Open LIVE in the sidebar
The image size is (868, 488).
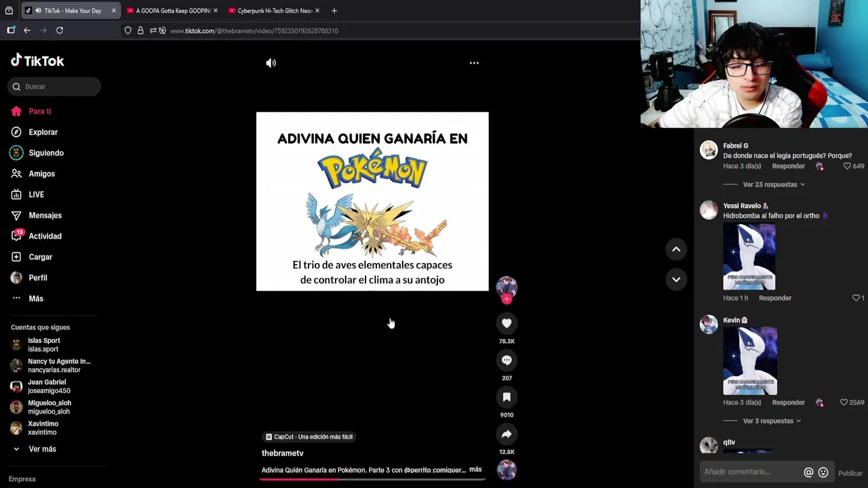(28, 195)
